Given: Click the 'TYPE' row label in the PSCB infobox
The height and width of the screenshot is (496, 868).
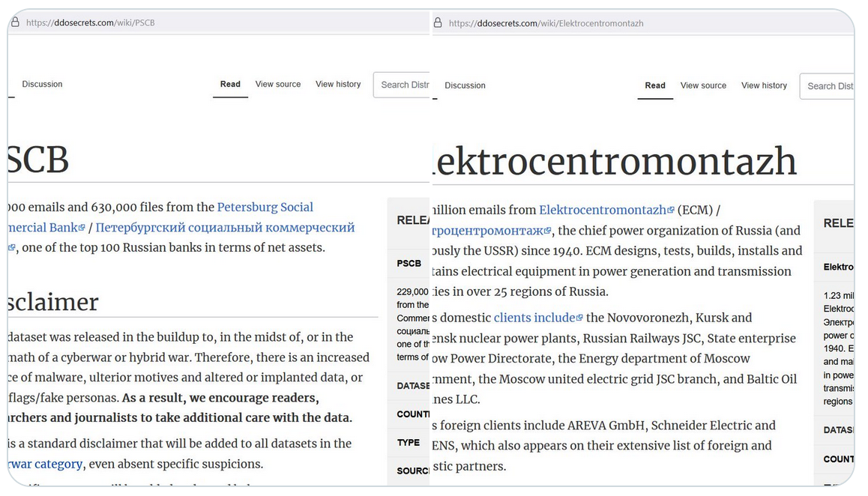Looking at the screenshot, I should [408, 443].
